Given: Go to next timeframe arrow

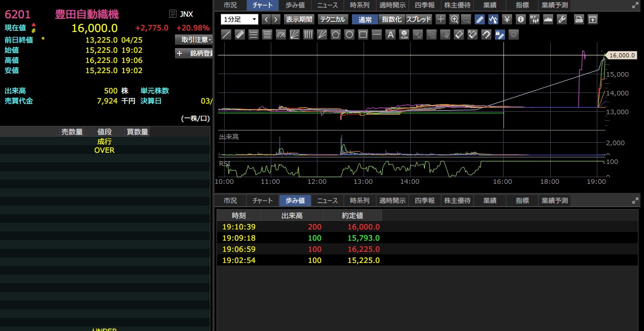Looking at the screenshot, I should 275,19.
